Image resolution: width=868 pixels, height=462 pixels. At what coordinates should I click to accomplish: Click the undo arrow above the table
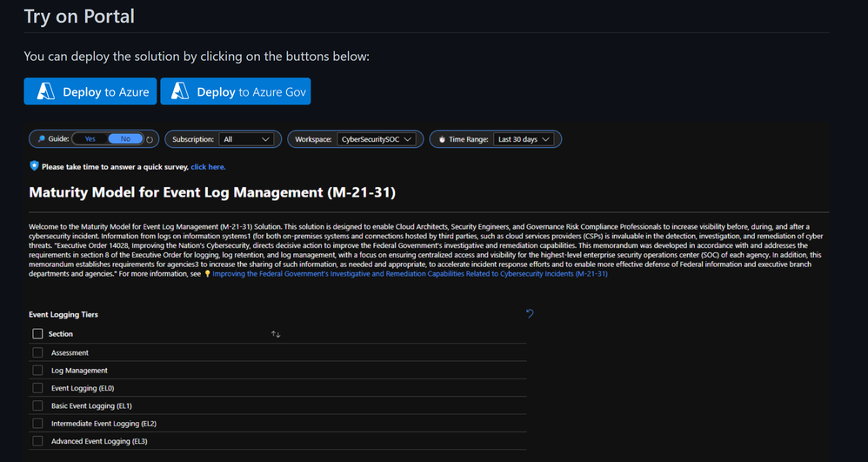pyautogui.click(x=530, y=314)
